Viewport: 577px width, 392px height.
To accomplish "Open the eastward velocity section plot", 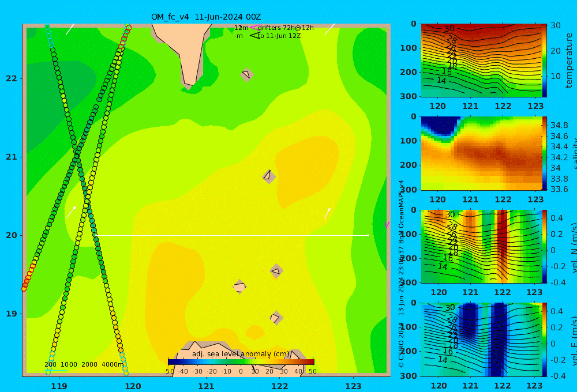I will point(482,340).
